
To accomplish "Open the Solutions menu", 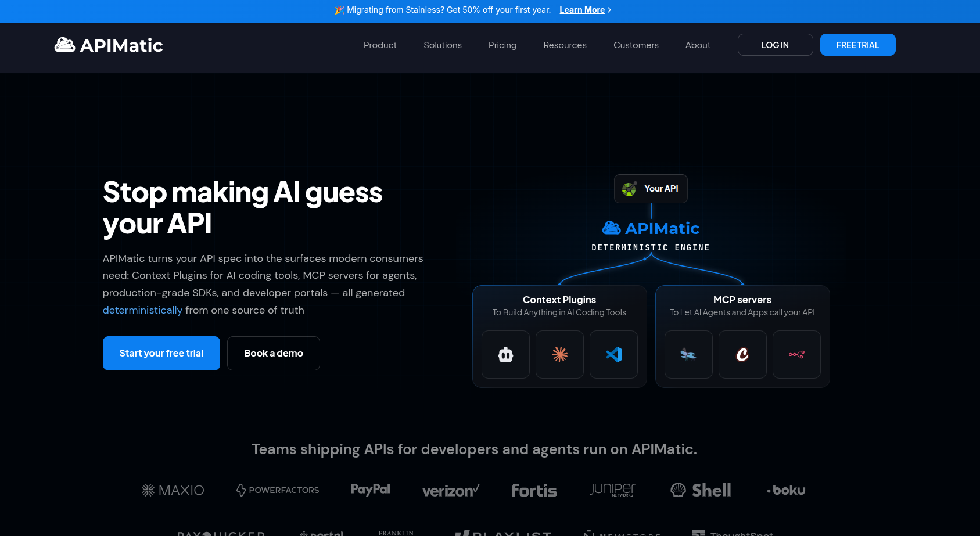I will [443, 45].
